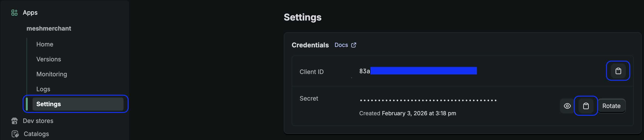This screenshot has width=644, height=140.
Task: Open the Settings page for meshmerchant
Action: [x=49, y=104]
